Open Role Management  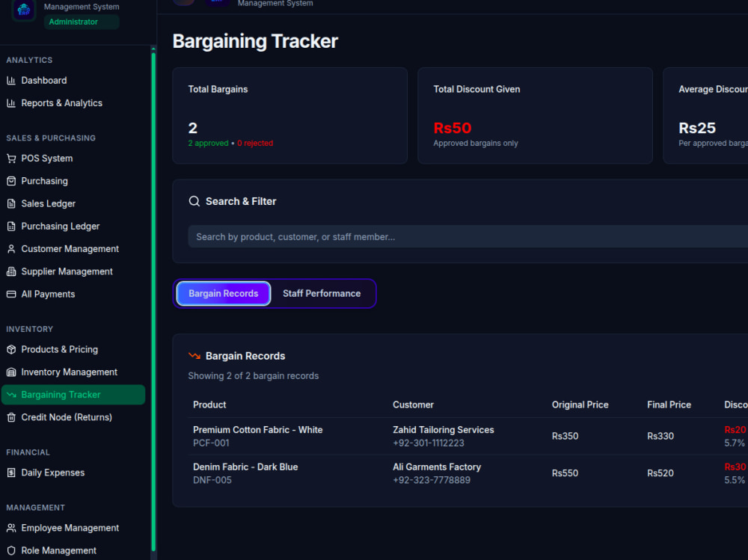pyautogui.click(x=73, y=550)
